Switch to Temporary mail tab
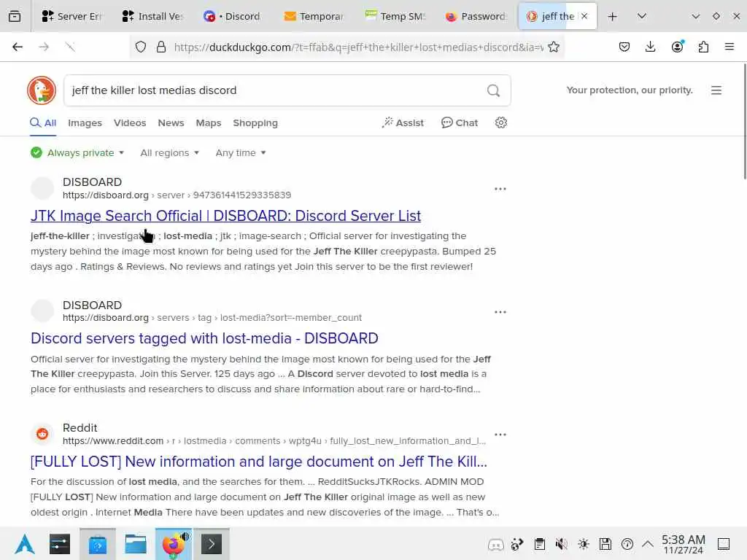The image size is (747, 560). (314, 16)
